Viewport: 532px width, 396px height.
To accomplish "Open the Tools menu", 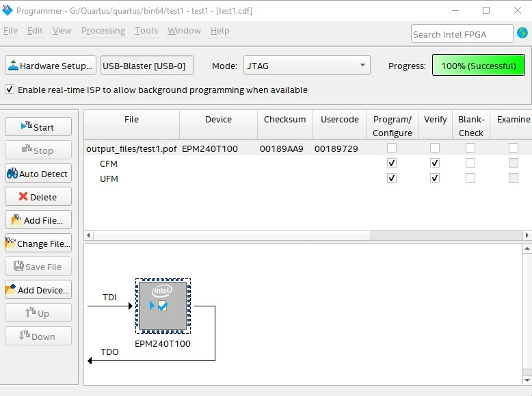I will [x=146, y=31].
